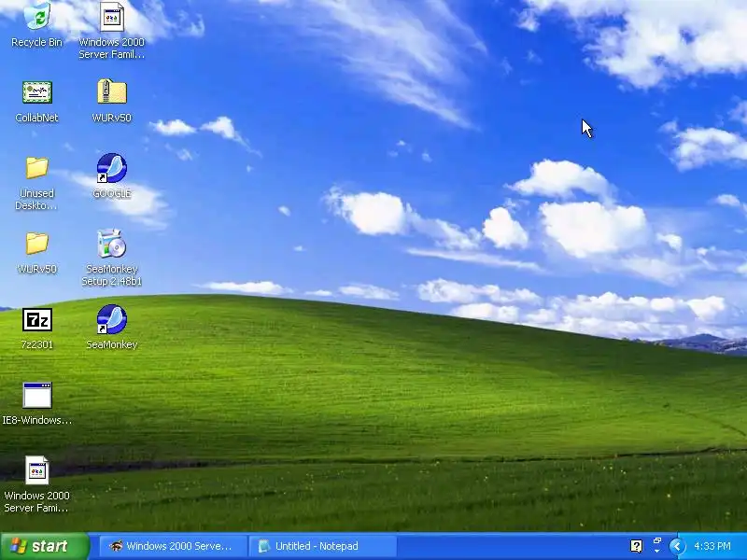
Task: Click the CollabNet certificate icon
Action: (x=37, y=92)
